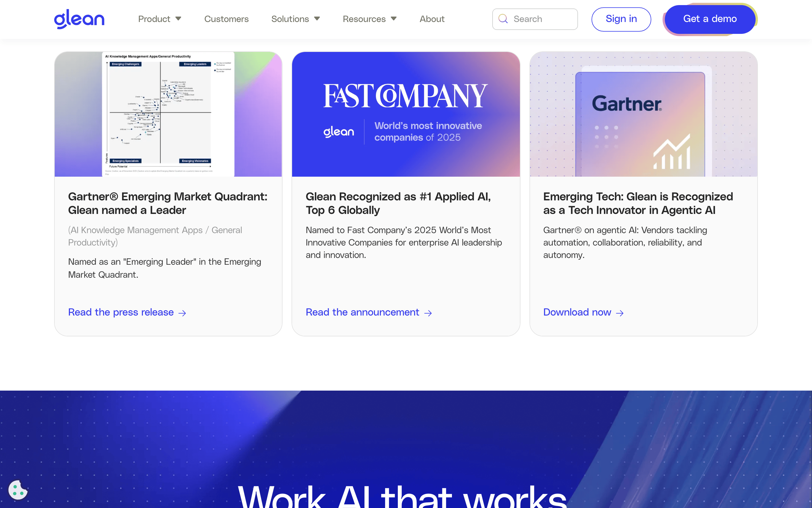Screen dimensions: 812x508
Task: Click the heading "Glean Recognized as #1 Applied AI, Top 6 Globally"
Action: [398, 203]
